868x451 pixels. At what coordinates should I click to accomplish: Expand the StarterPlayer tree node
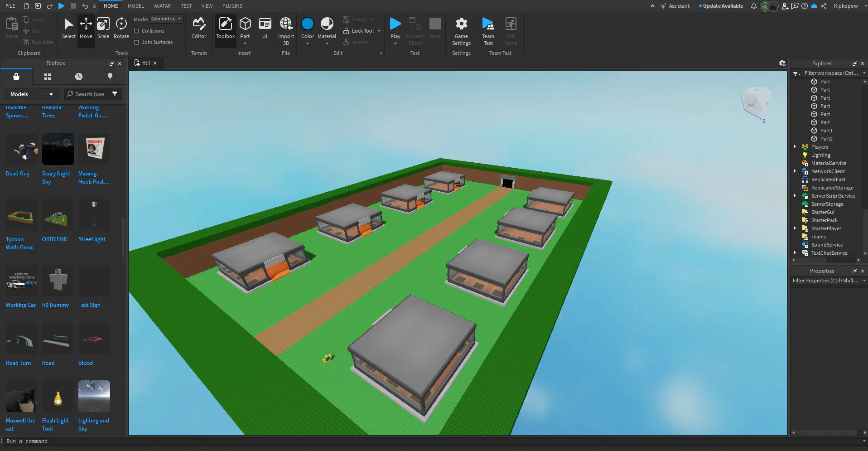pos(795,228)
